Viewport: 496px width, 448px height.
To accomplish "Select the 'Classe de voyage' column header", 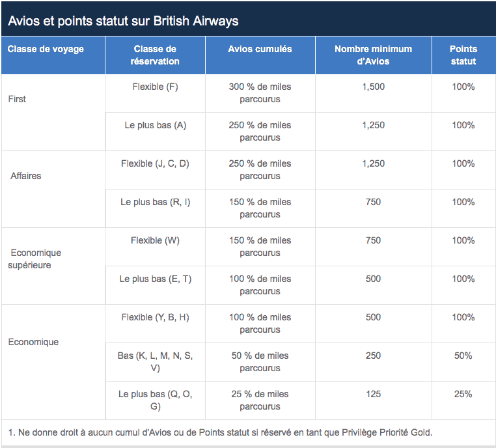I will click(x=46, y=49).
